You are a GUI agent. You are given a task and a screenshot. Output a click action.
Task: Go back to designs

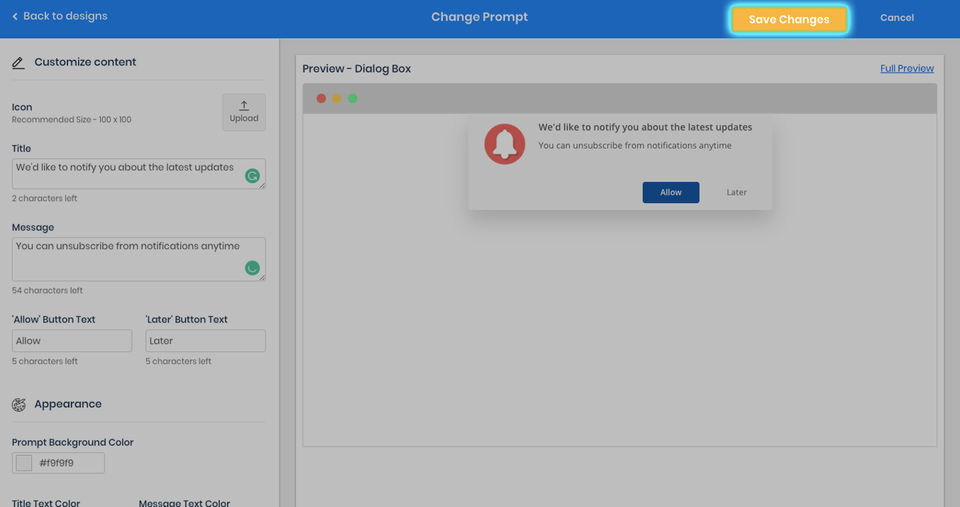(x=60, y=16)
